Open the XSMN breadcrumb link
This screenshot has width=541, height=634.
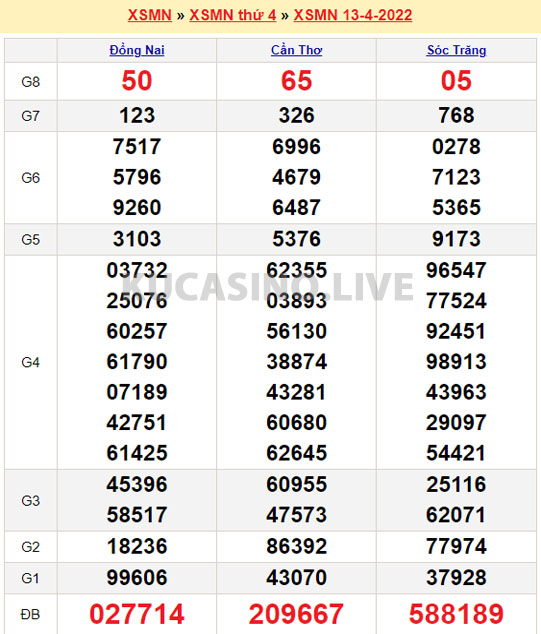[150, 15]
